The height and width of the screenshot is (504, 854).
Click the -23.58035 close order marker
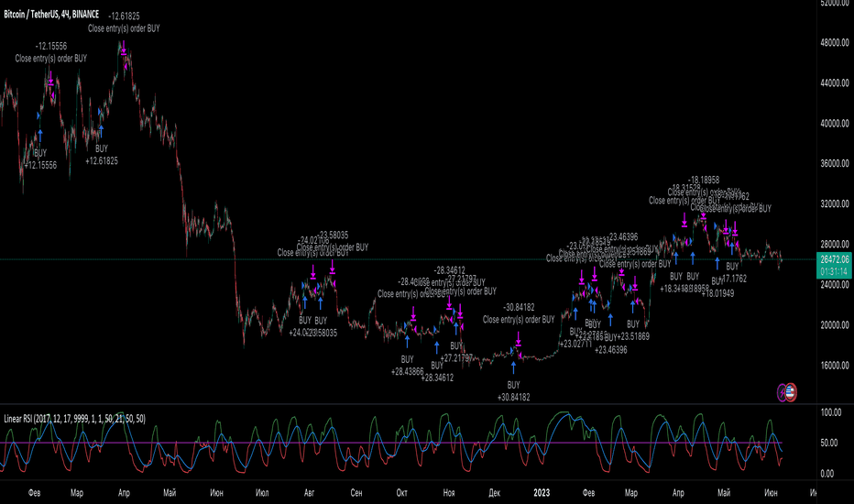click(x=333, y=267)
